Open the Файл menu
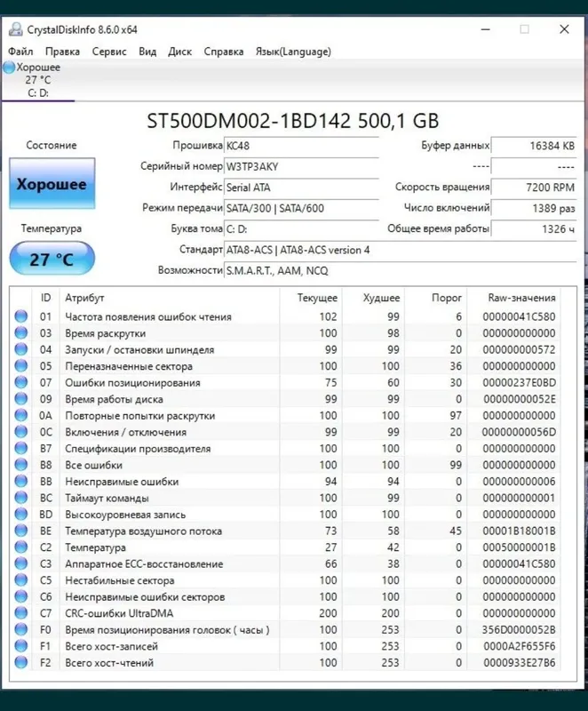 [20, 52]
